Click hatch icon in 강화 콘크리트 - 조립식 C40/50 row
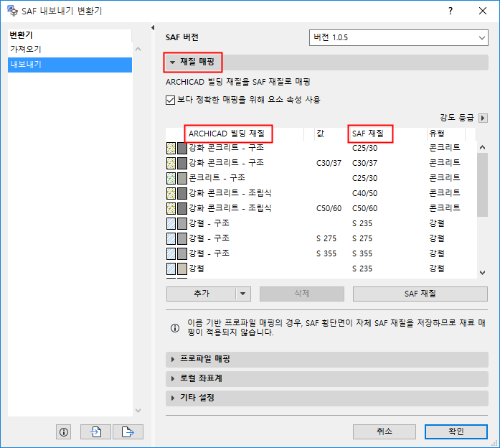This screenshot has height=448, width=500. tap(171, 193)
